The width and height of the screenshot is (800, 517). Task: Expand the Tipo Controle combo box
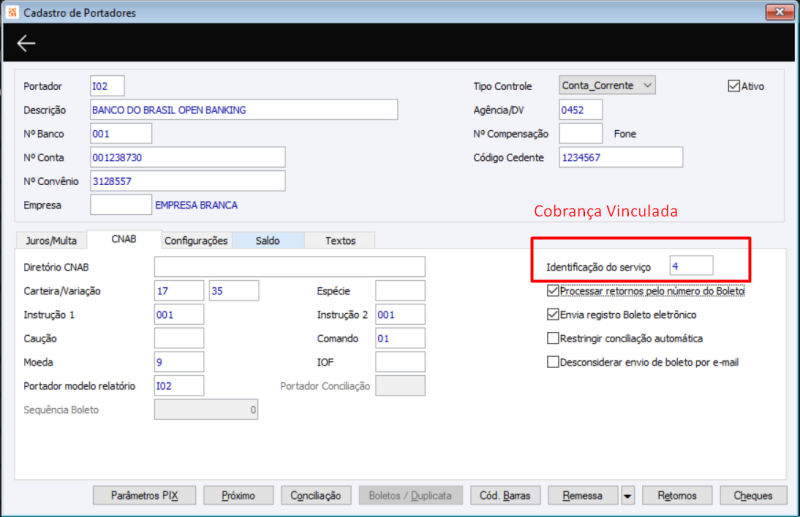pyautogui.click(x=607, y=85)
